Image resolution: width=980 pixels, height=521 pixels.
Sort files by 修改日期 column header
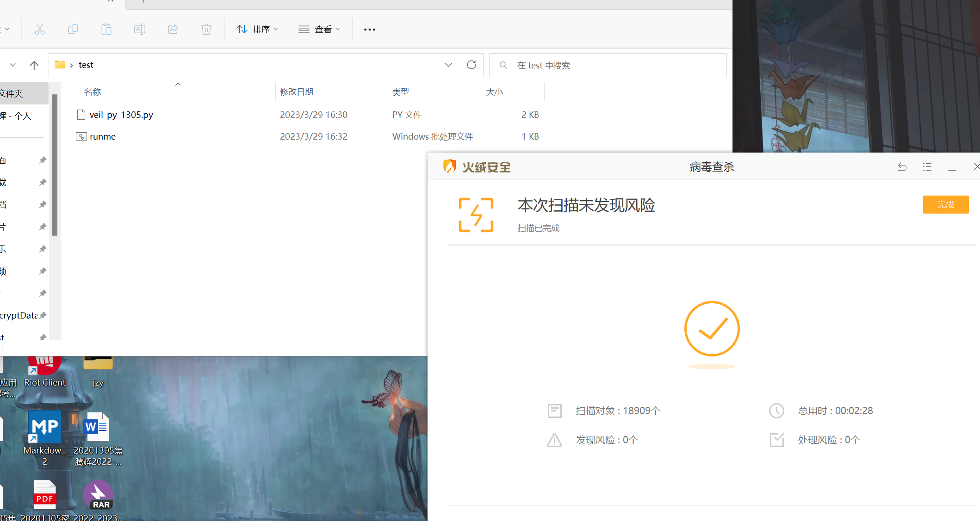coord(297,92)
